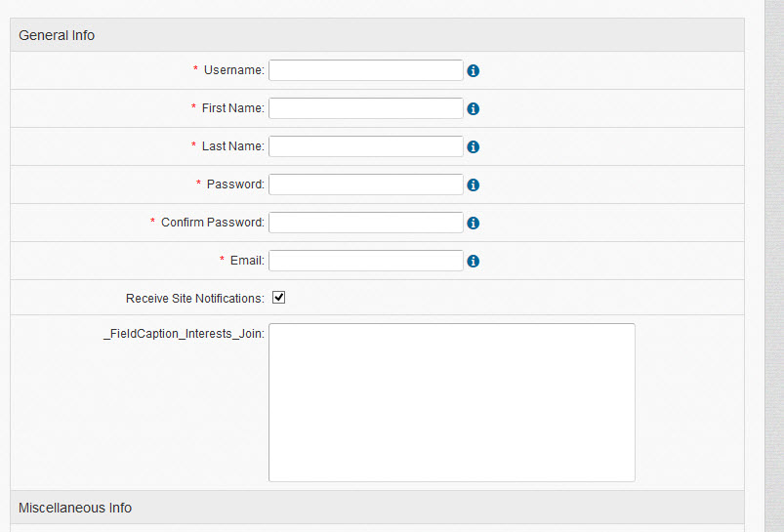Screen dimensions: 784x532
Task: Click the Receive Site Notifications label
Action: (x=195, y=298)
